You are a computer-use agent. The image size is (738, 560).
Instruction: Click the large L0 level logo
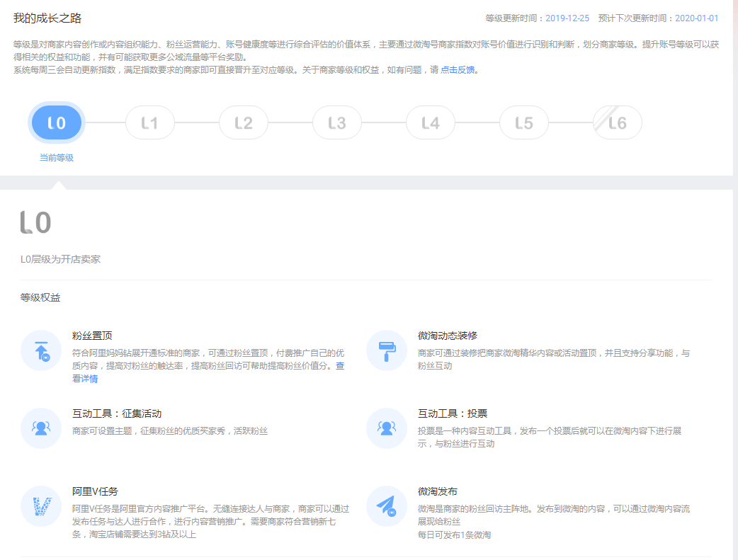click(x=36, y=222)
